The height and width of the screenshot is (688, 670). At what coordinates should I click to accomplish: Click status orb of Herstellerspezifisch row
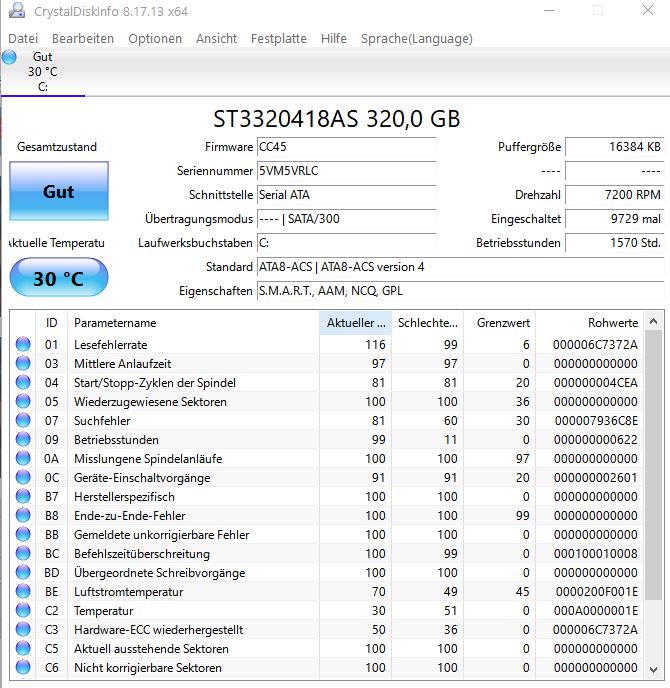click(x=23, y=496)
